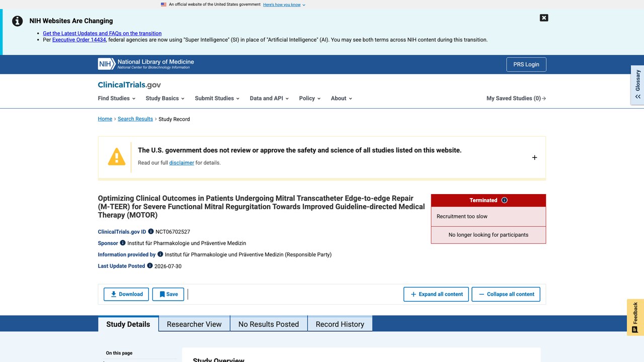Open My Saved Studies link
Screen dimensions: 644x362
coord(516,99)
